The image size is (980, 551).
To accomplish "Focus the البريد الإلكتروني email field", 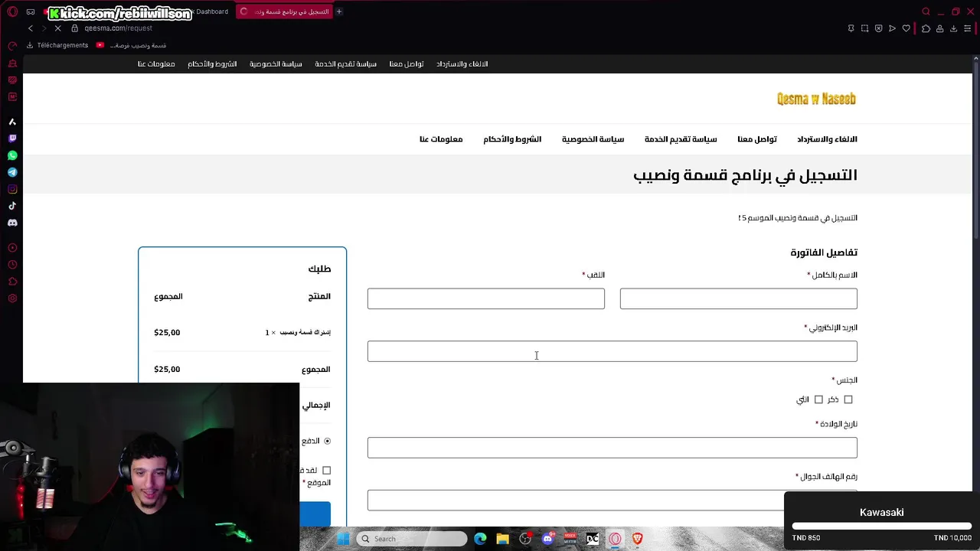I will click(x=612, y=351).
